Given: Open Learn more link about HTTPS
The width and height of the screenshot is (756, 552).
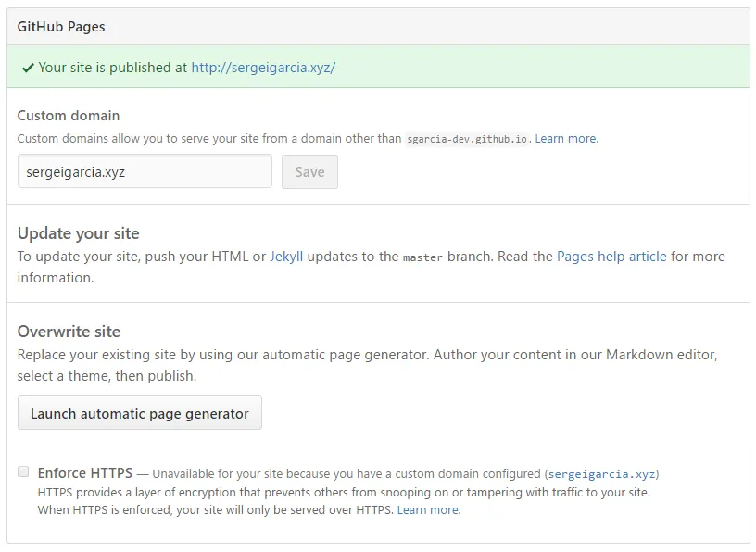Looking at the screenshot, I should (428, 509).
